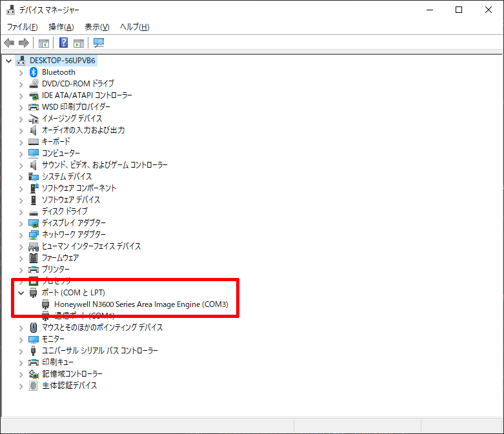504x434 pixels.
Task: Open the blue Help toolbar icon
Action: coord(64,43)
